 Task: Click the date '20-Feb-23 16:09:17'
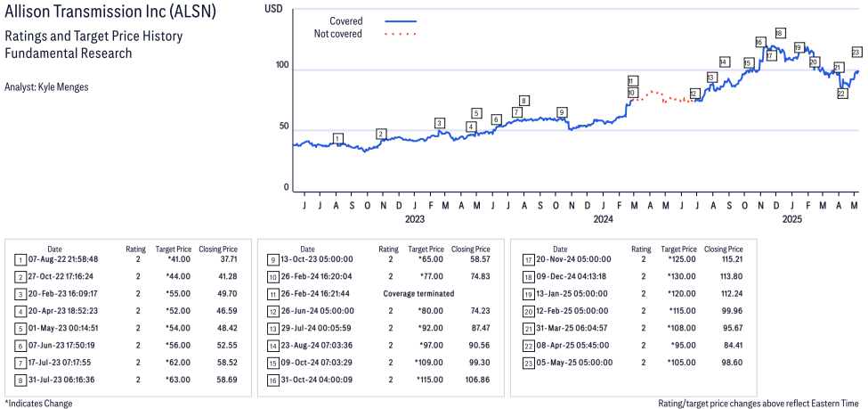coord(61,294)
